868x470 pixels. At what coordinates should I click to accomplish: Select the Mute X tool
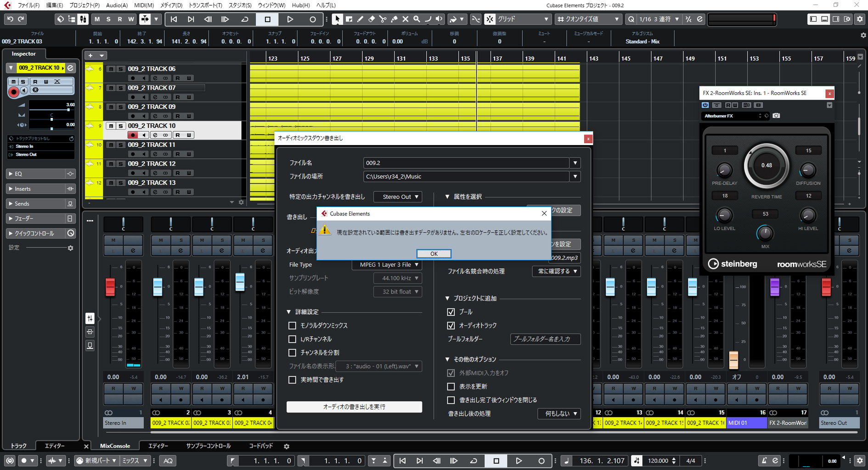405,19
